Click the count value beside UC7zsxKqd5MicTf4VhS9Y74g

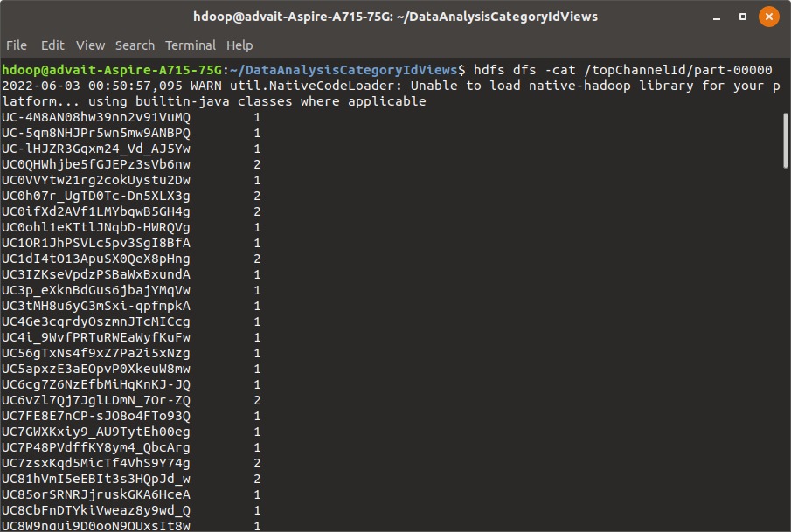coord(256,463)
